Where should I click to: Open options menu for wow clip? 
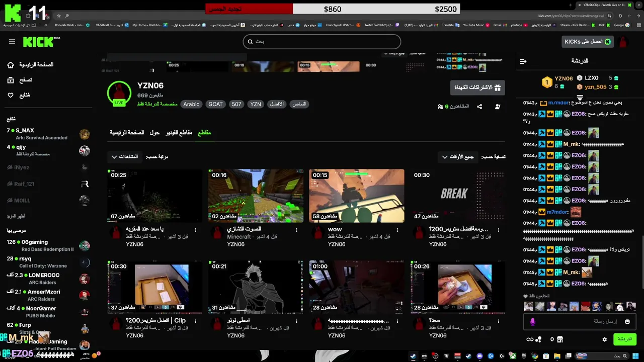click(397, 230)
